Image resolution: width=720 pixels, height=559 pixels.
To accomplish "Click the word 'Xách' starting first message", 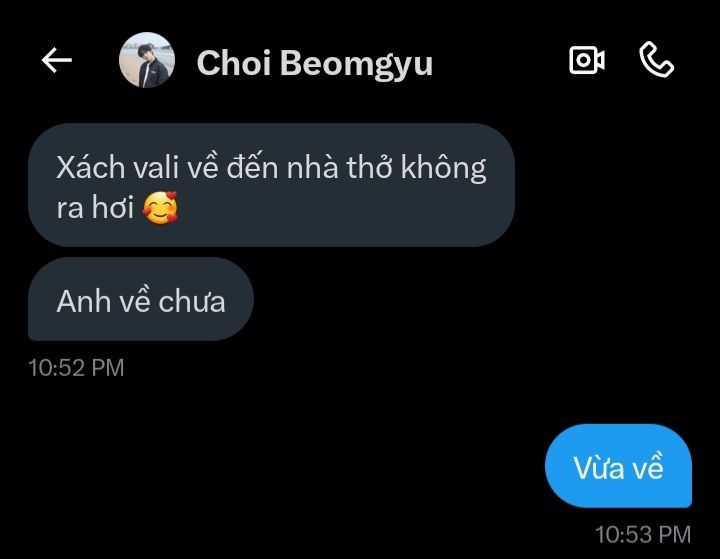I will 90,167.
